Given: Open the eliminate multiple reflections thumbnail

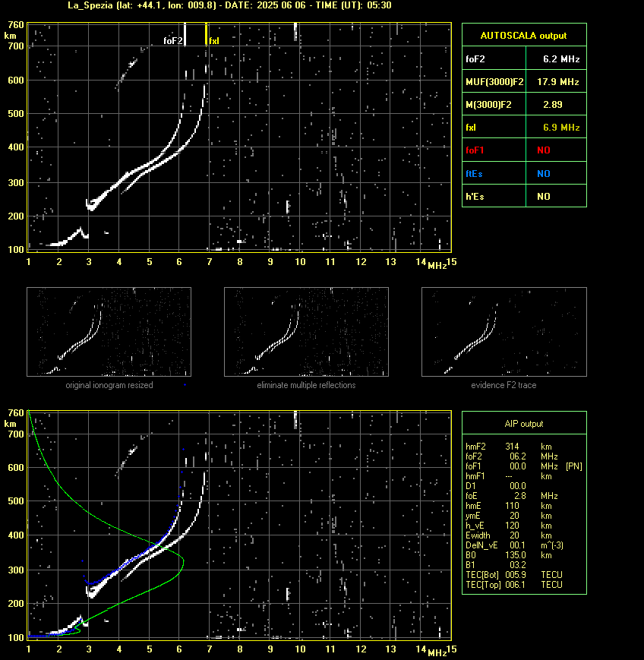Looking at the screenshot, I should pos(306,332).
